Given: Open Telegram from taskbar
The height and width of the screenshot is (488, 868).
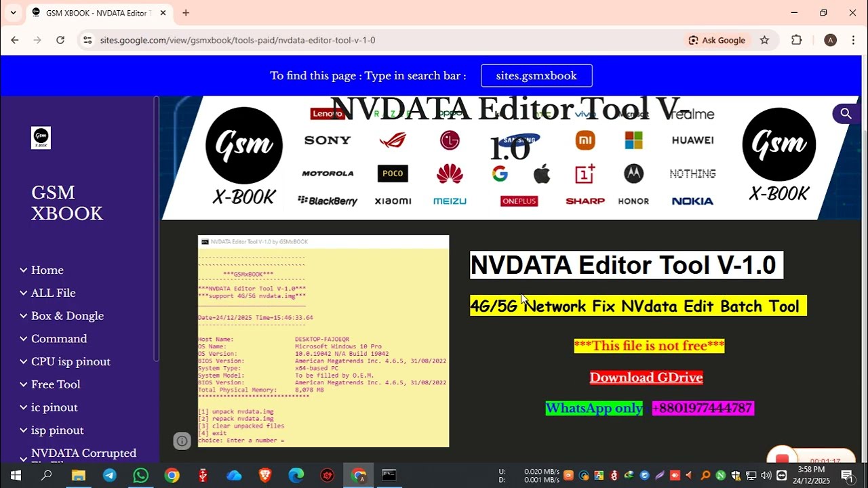Looking at the screenshot, I should click(x=109, y=475).
